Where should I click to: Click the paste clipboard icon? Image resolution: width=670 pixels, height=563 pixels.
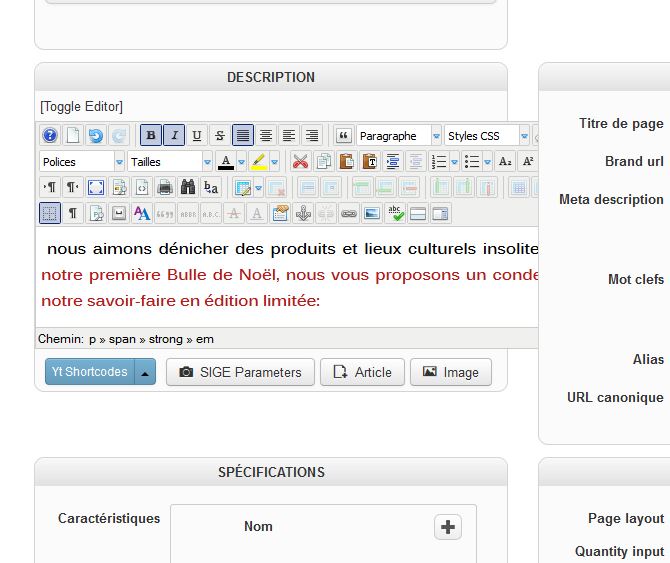(347, 162)
